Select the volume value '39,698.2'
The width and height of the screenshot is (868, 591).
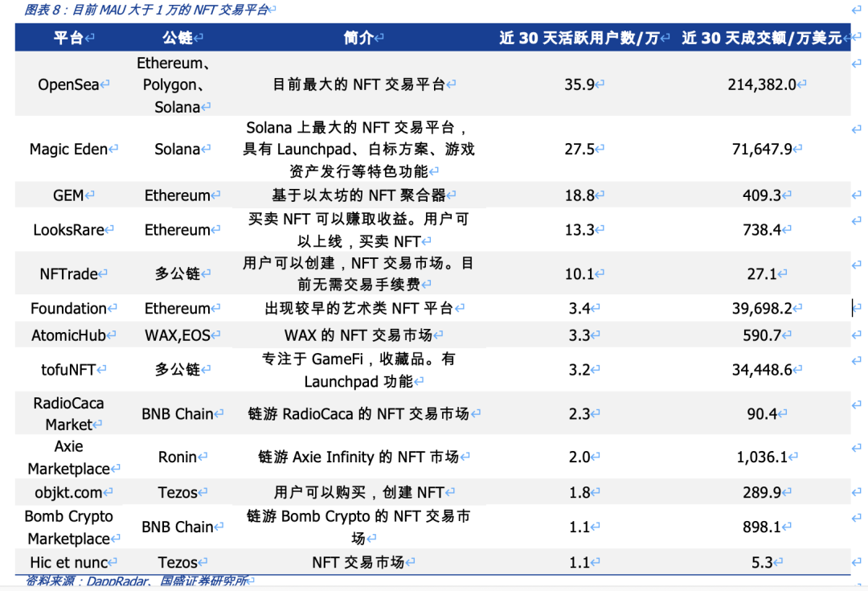pos(762,309)
